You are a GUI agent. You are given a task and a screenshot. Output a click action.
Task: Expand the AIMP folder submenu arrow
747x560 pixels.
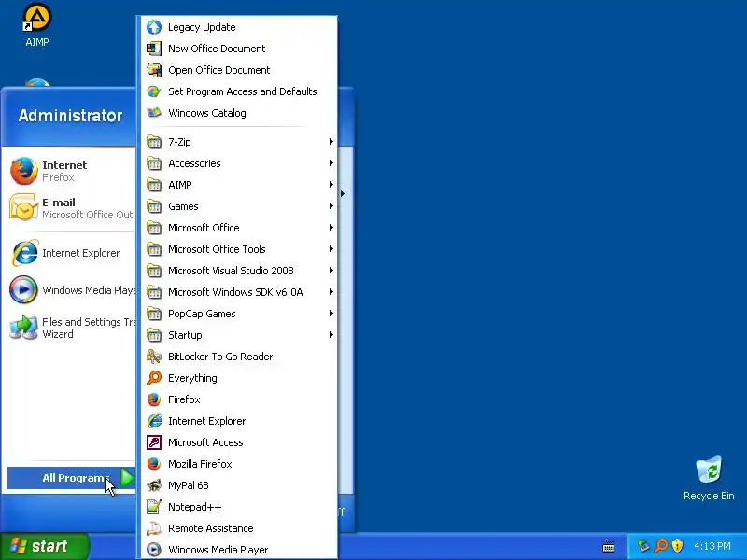331,184
